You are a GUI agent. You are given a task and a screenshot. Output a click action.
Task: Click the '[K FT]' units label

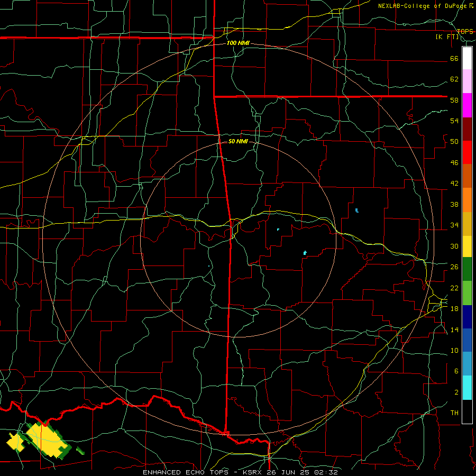click(447, 37)
